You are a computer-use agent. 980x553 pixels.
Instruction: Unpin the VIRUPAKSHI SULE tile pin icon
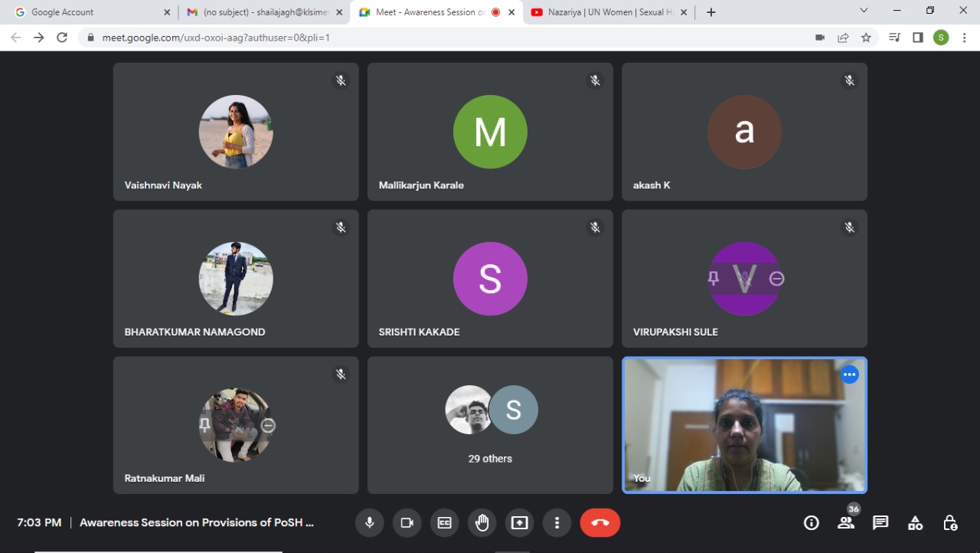click(x=714, y=279)
